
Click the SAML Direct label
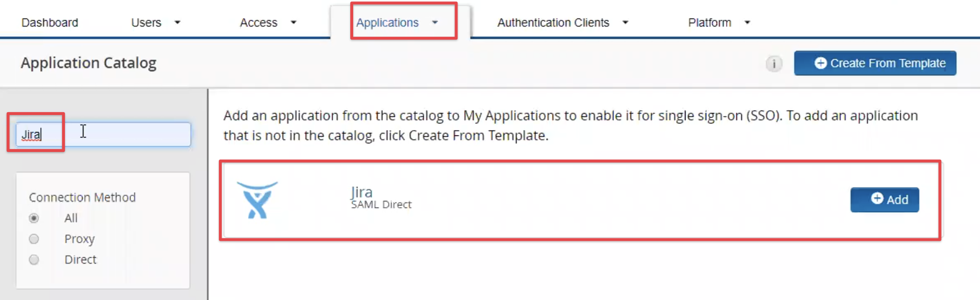coord(381,204)
